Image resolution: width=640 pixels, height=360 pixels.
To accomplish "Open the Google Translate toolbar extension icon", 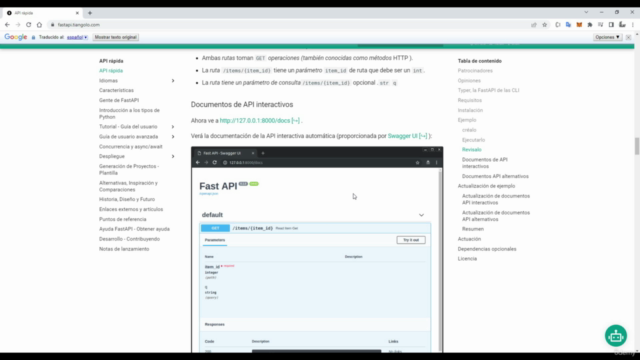I will click(568, 25).
